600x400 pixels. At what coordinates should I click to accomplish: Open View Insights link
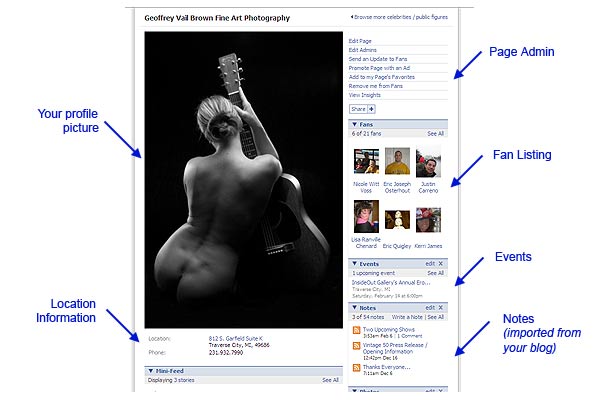[364, 95]
